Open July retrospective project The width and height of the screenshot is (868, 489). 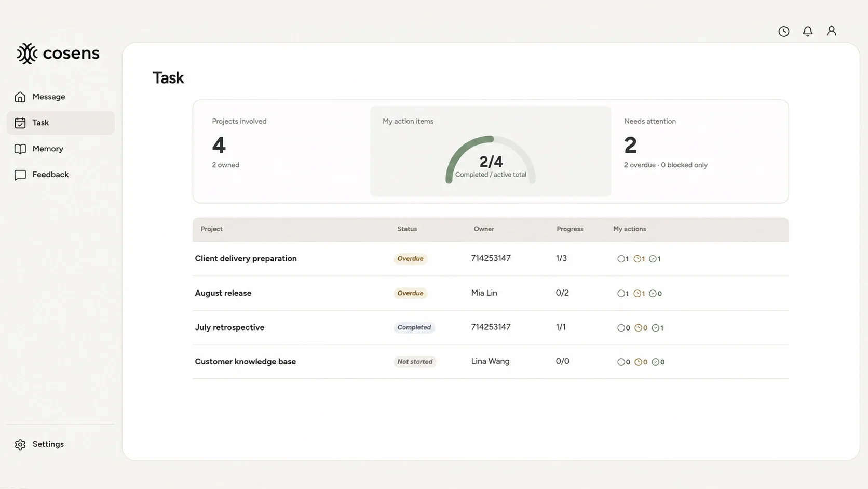coord(229,327)
